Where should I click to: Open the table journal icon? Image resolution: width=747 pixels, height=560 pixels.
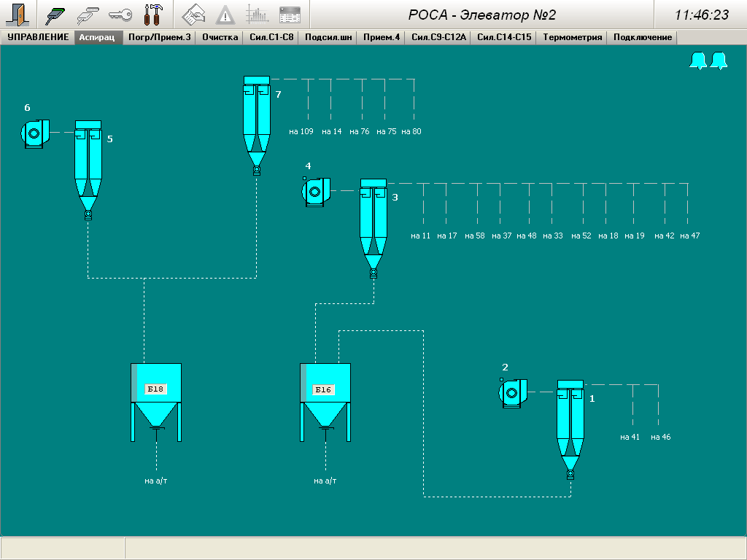(290, 15)
